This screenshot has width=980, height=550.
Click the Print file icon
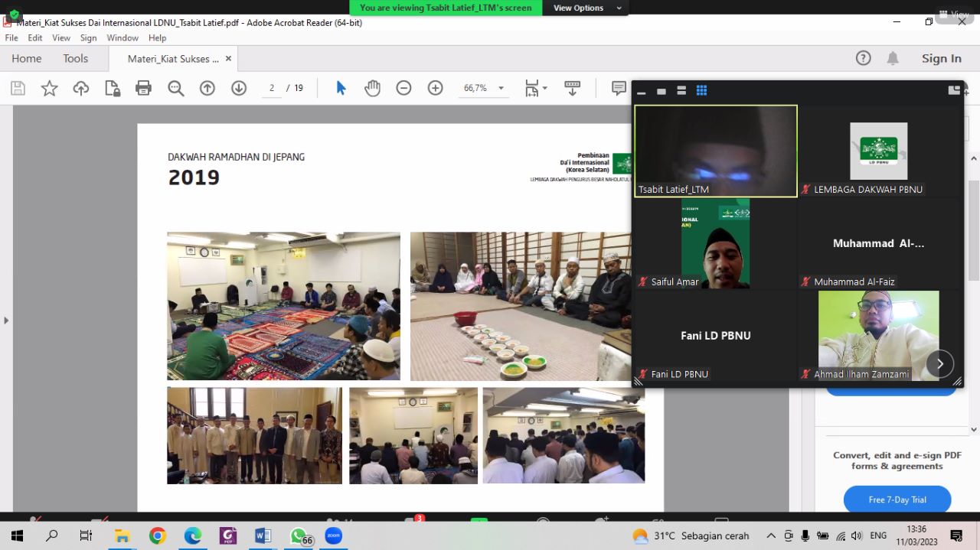pos(143,88)
